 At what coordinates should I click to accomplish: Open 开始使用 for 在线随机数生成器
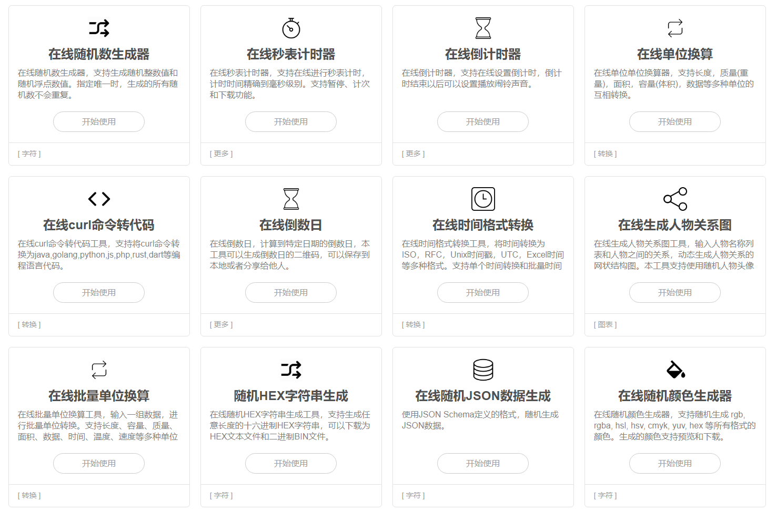click(x=99, y=121)
